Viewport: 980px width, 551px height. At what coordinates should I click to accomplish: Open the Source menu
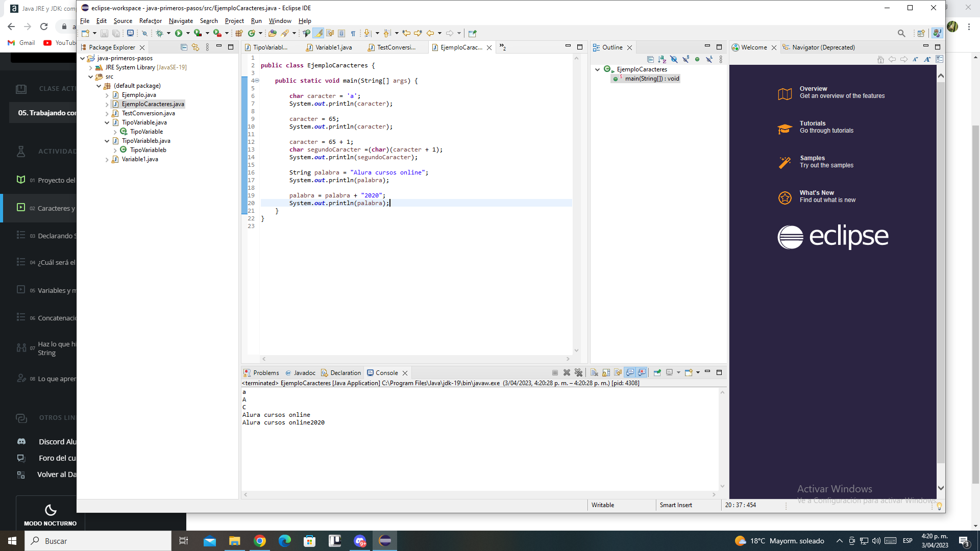(x=122, y=21)
